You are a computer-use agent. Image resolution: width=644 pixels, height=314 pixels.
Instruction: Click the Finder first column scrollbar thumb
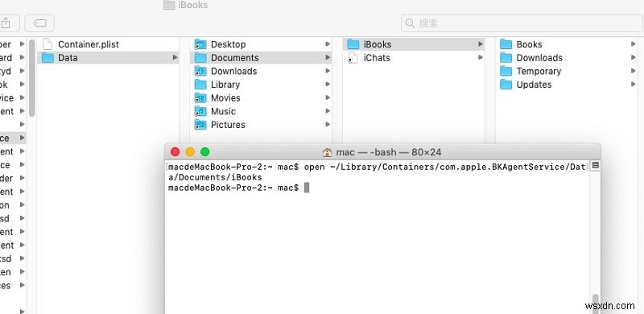point(32,78)
